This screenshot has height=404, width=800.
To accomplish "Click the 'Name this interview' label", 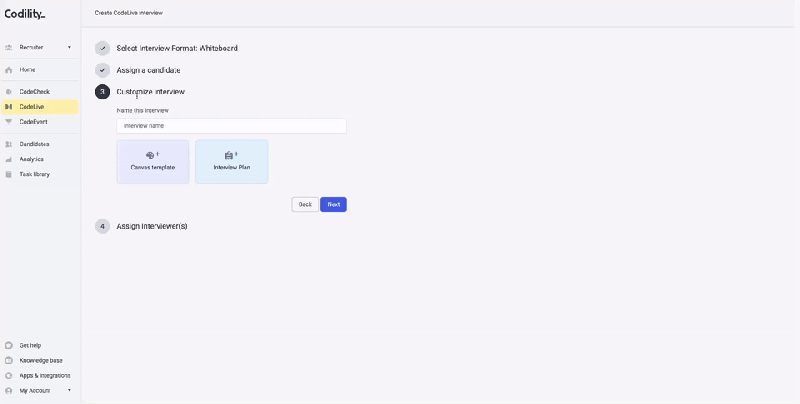I will [142, 111].
